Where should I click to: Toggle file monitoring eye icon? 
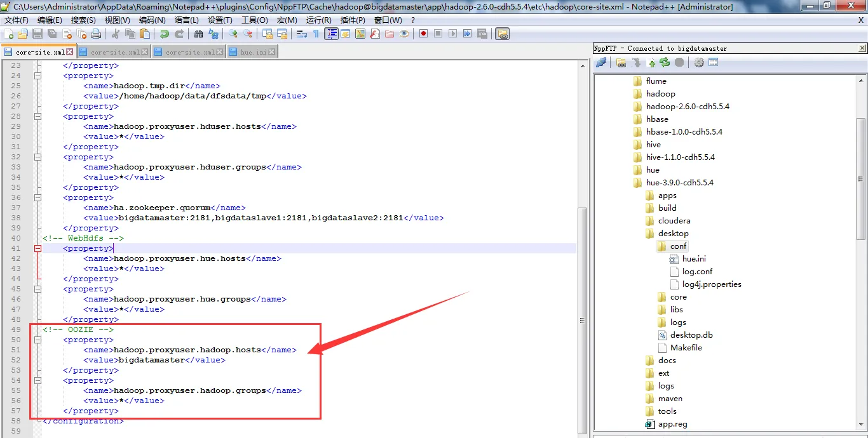pyautogui.click(x=404, y=34)
